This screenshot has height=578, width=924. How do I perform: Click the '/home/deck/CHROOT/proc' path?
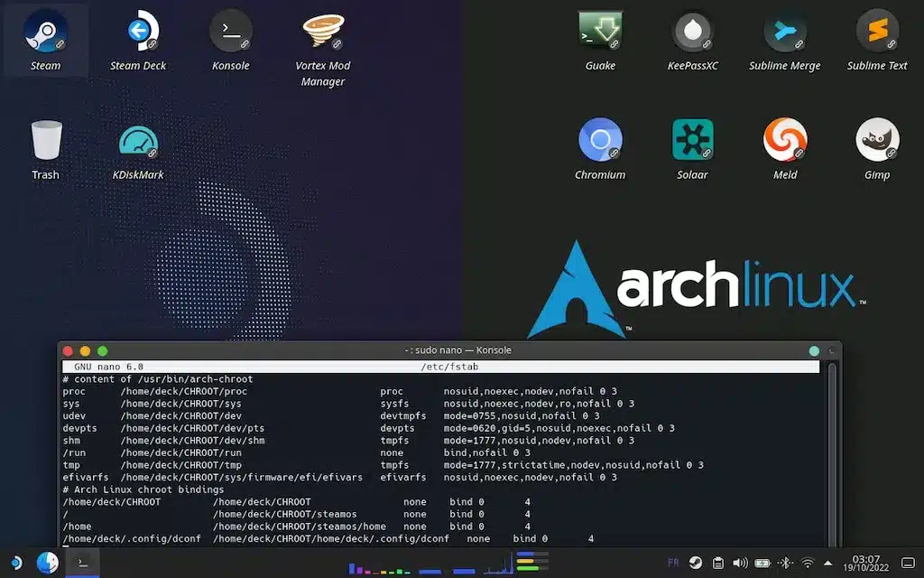coord(184,391)
